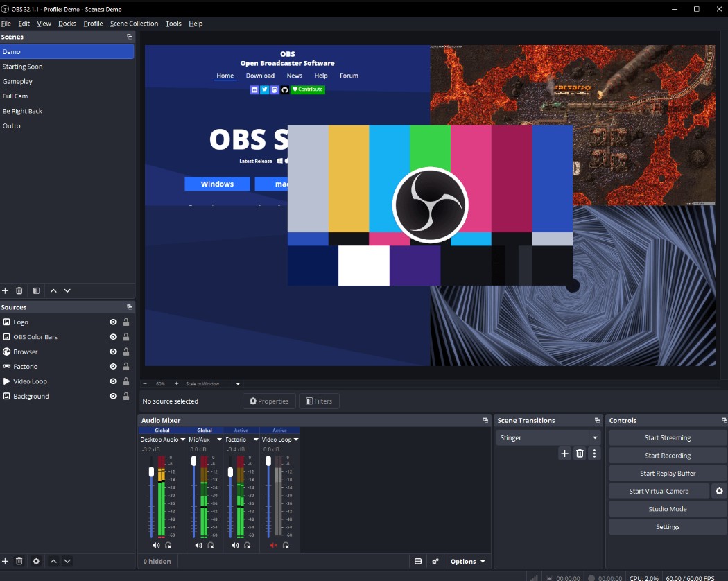The image size is (728, 581).
Task: Open scene filters icon in Scenes toolbar
Action: [36, 290]
